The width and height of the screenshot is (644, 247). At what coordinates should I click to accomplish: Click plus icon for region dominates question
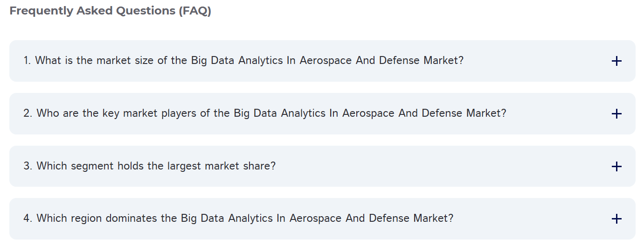[x=616, y=219]
